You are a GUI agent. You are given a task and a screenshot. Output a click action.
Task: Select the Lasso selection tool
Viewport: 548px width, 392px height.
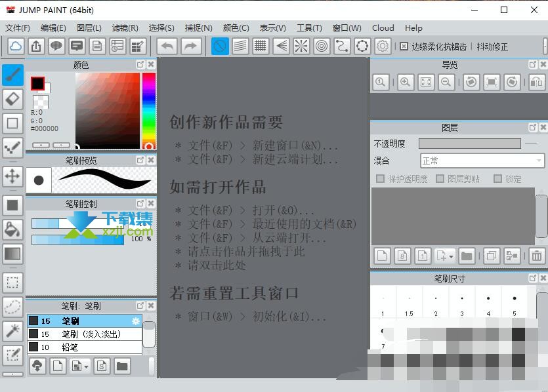(x=13, y=307)
